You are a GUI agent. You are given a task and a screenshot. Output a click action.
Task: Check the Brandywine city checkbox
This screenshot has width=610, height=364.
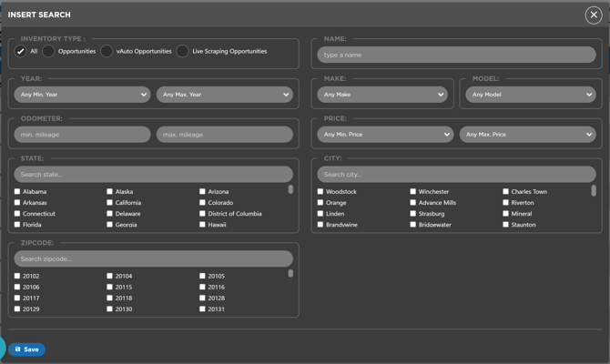pyautogui.click(x=320, y=225)
